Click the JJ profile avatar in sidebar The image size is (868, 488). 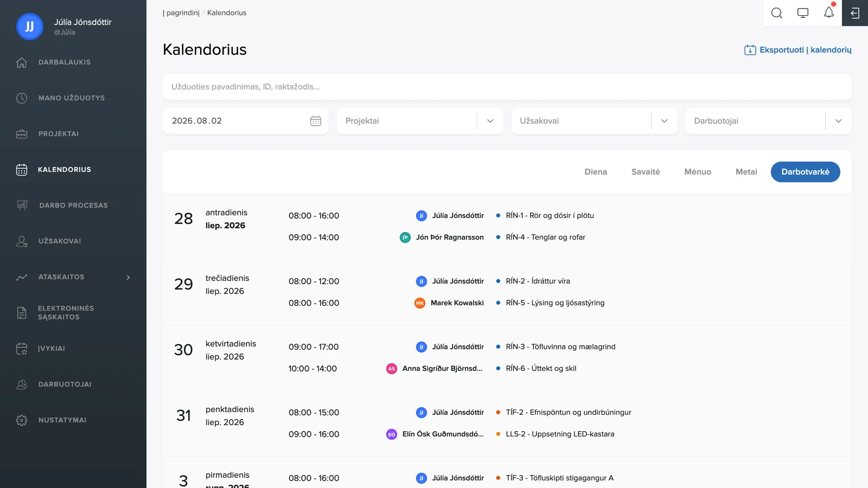click(30, 27)
